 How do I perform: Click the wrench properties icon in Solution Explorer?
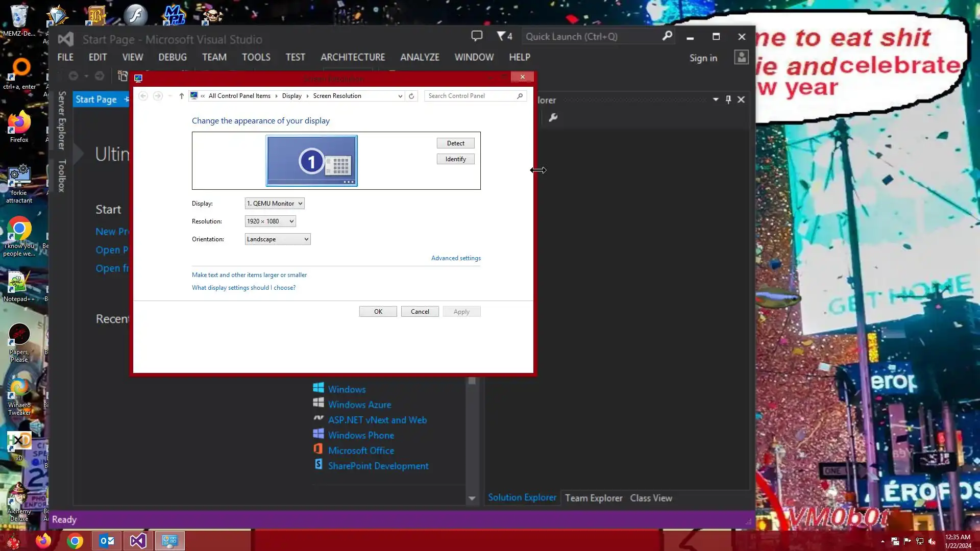pos(553,118)
